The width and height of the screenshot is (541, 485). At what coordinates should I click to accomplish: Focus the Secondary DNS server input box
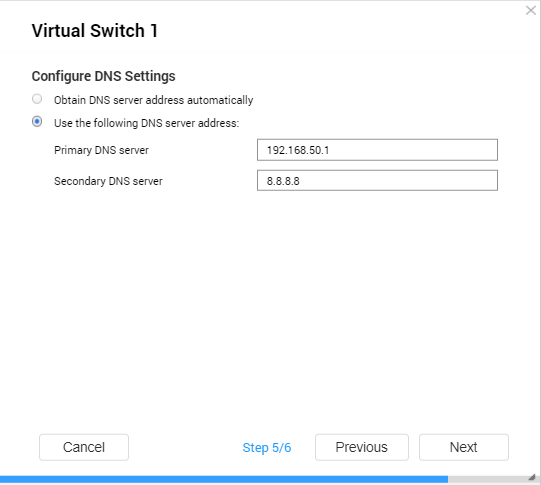pyautogui.click(x=377, y=180)
